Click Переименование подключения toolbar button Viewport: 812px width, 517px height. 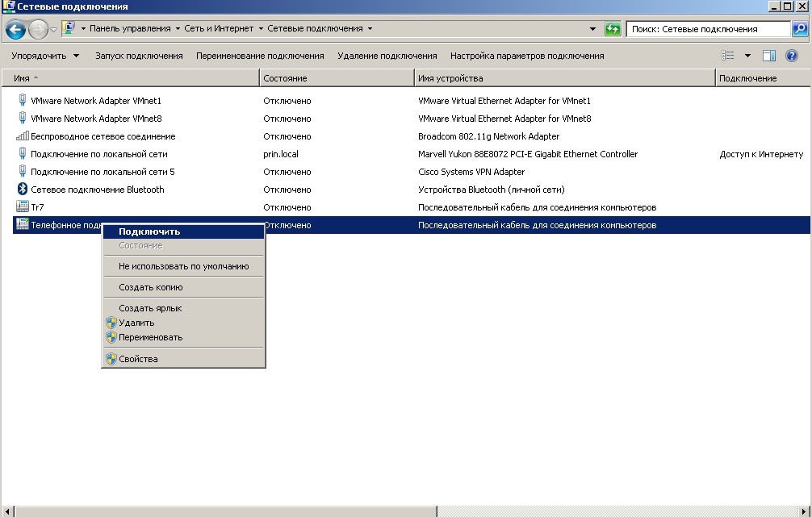point(260,56)
